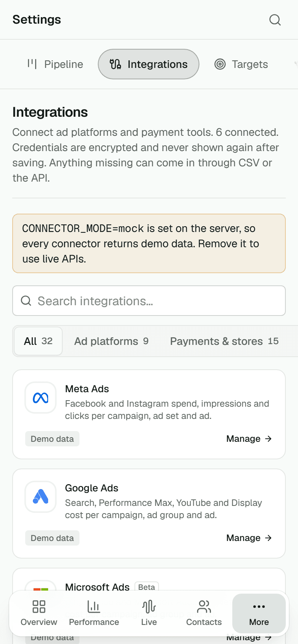Click the Beta badge on Microsoft Ads

[147, 587]
